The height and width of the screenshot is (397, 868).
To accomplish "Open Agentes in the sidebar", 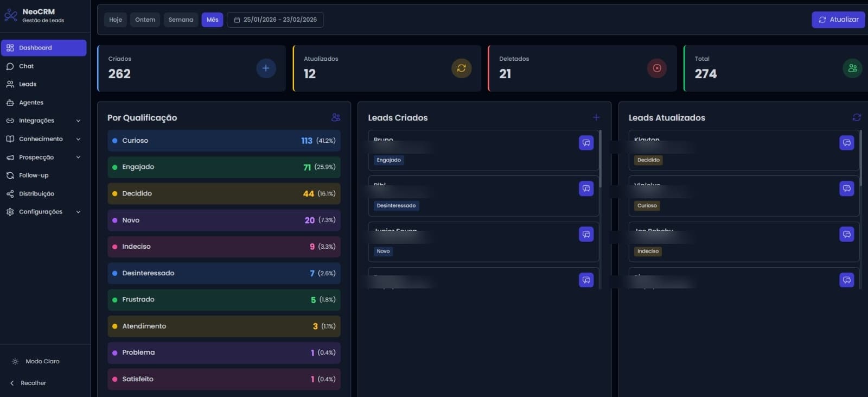I will point(44,103).
